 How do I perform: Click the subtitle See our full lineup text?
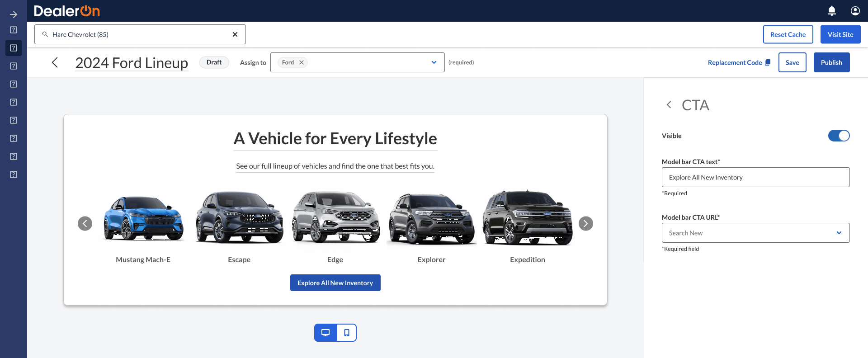[x=335, y=166]
